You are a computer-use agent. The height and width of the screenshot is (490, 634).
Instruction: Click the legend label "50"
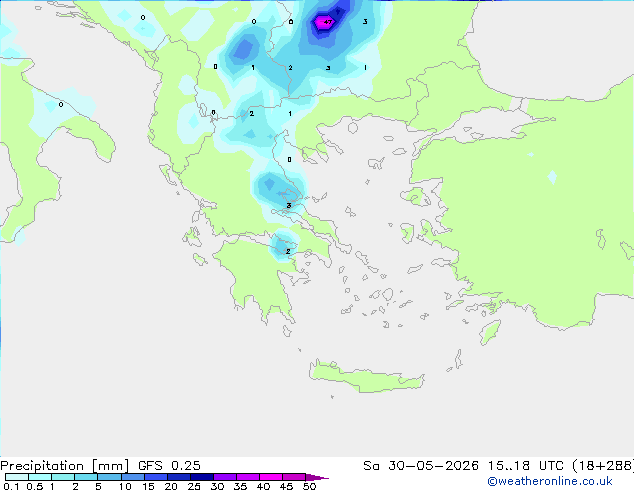pyautogui.click(x=309, y=486)
